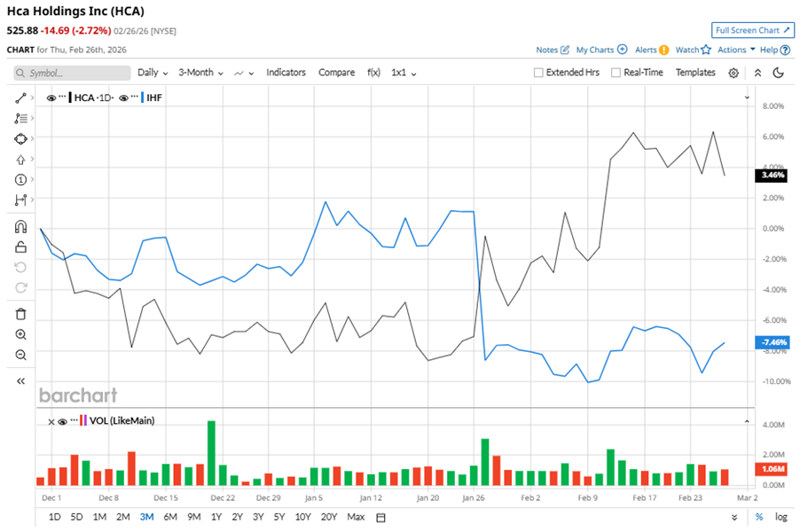Viewport: 800px width, 532px height.
Task: Select the 5D time range
Action: (76, 517)
